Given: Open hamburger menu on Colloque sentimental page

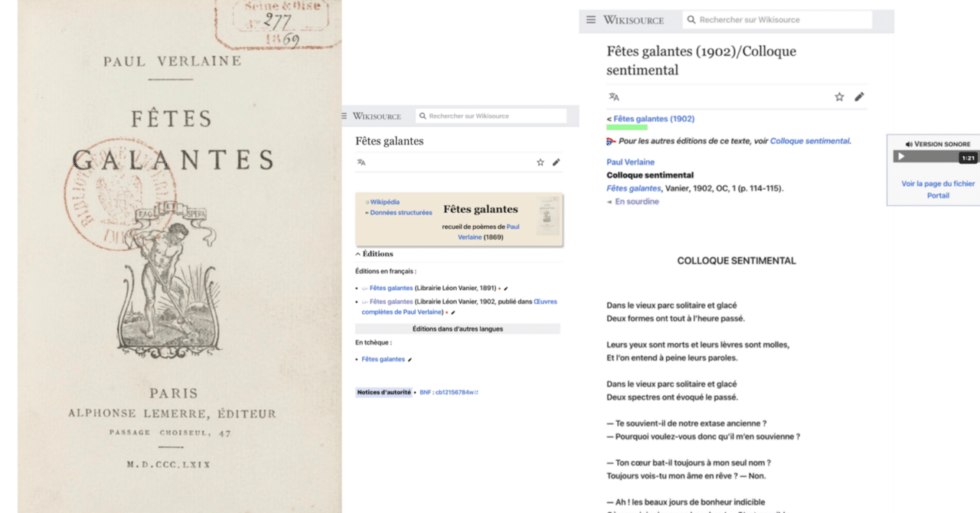Looking at the screenshot, I should (x=591, y=20).
